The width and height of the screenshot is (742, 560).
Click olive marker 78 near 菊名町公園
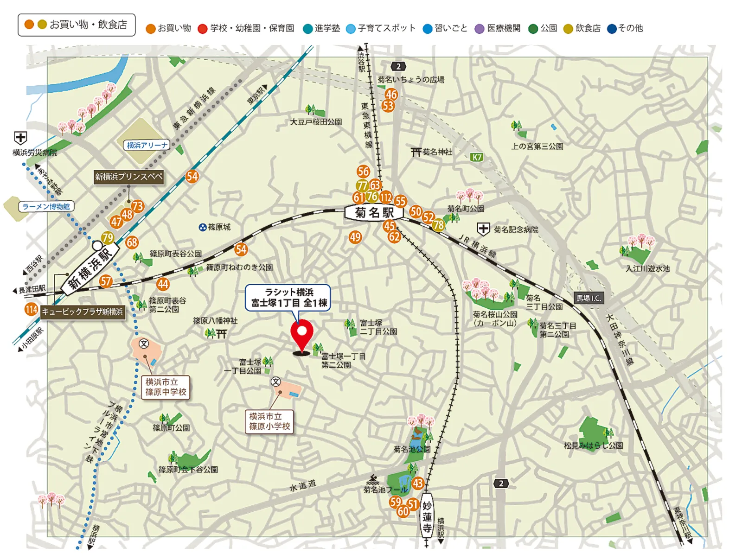pyautogui.click(x=438, y=225)
